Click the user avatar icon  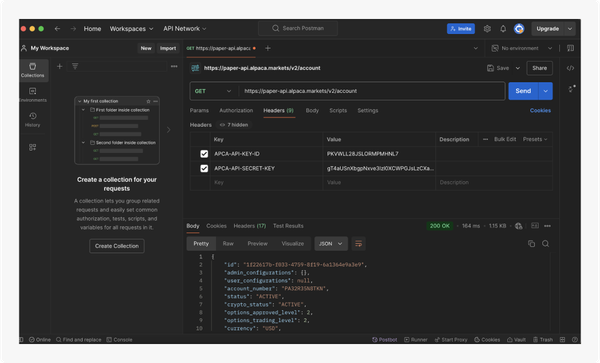[519, 29]
